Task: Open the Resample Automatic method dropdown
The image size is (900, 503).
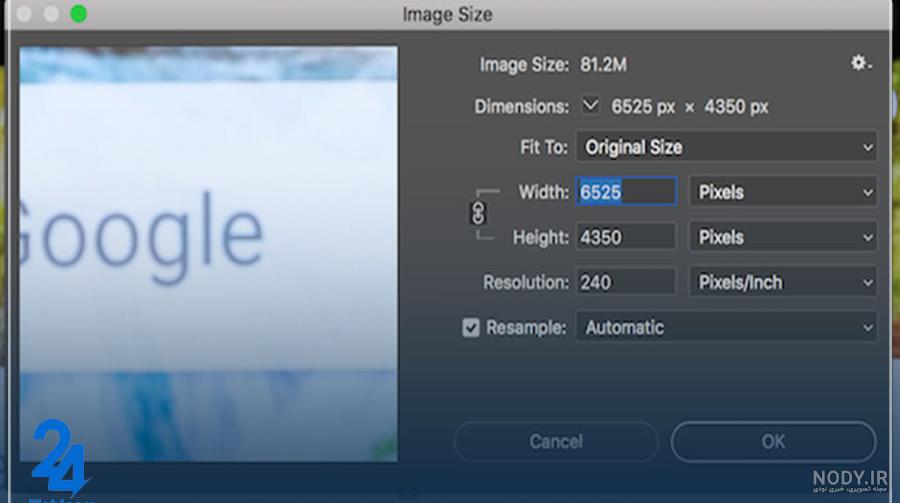Action: pyautogui.click(x=726, y=327)
